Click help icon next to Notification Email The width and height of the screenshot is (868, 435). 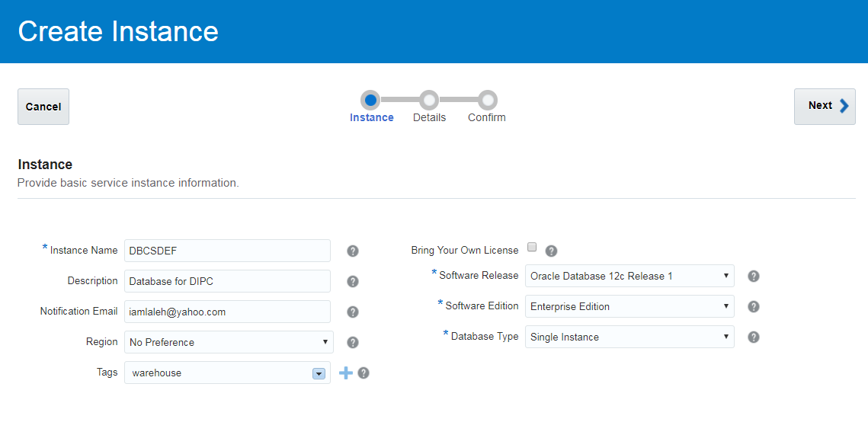click(x=353, y=312)
